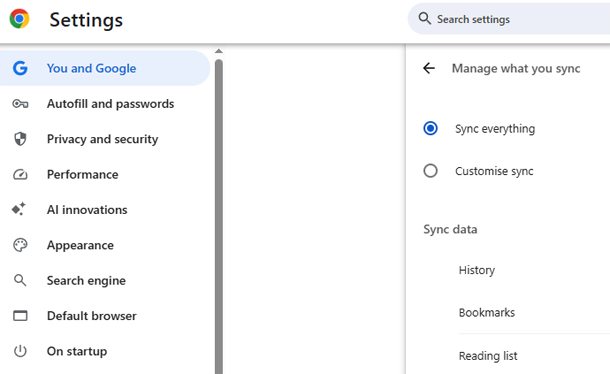Open Search engine settings section
This screenshot has width=610, height=374.
[105, 281]
